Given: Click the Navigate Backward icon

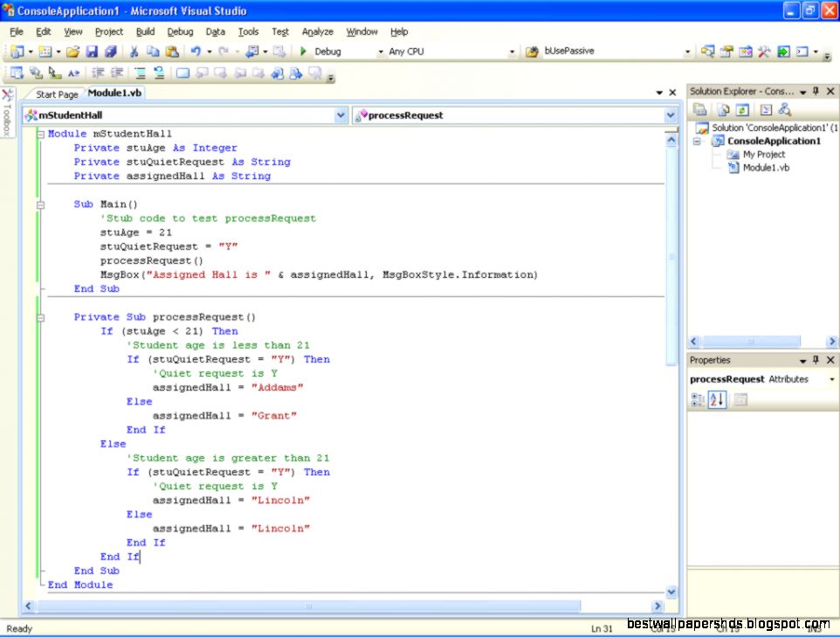Looking at the screenshot, I should tap(251, 52).
